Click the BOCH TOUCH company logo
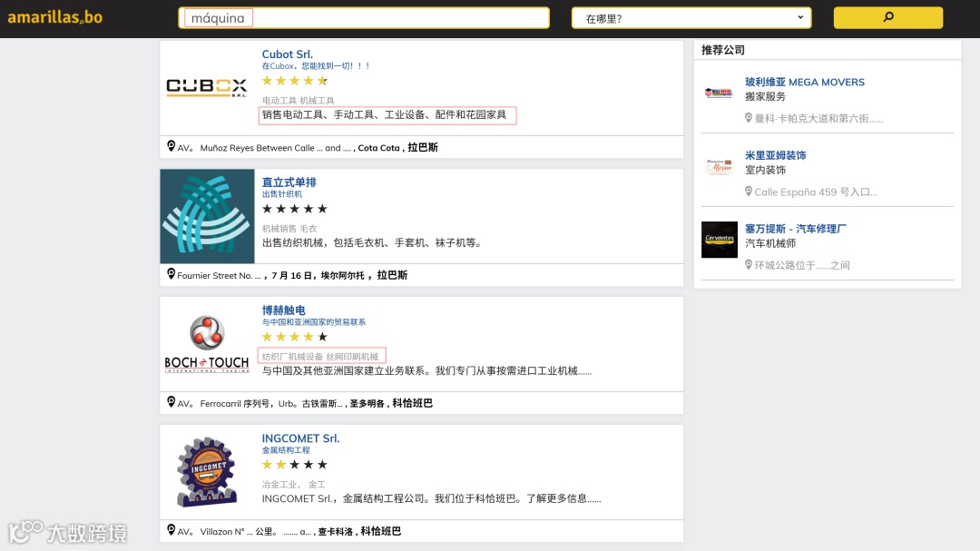Screen dimensions: 980x551 point(207,345)
